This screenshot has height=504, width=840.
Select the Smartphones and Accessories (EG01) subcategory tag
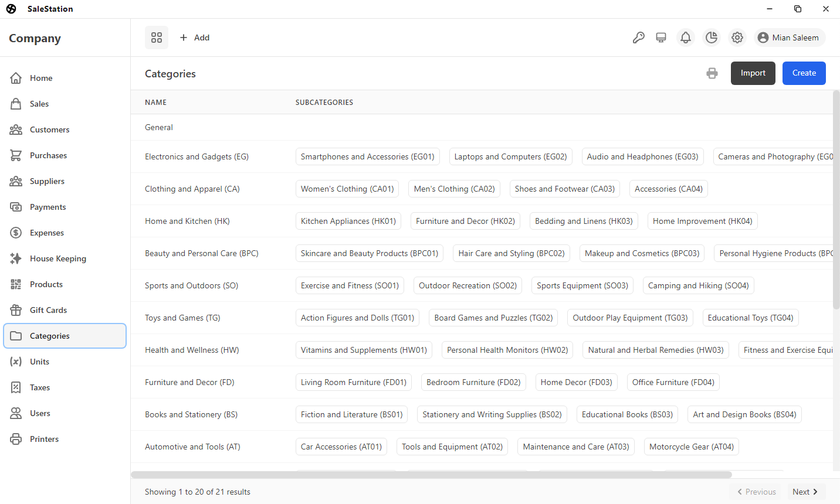tap(367, 156)
